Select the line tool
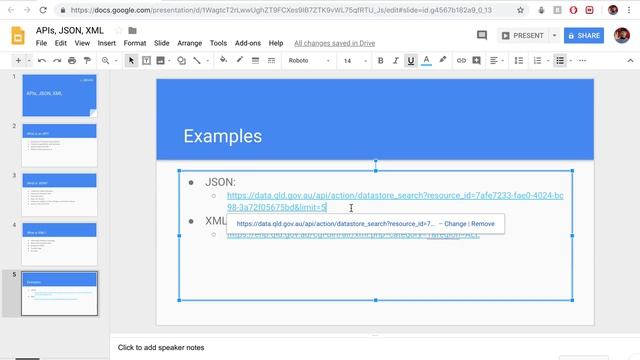 197,61
